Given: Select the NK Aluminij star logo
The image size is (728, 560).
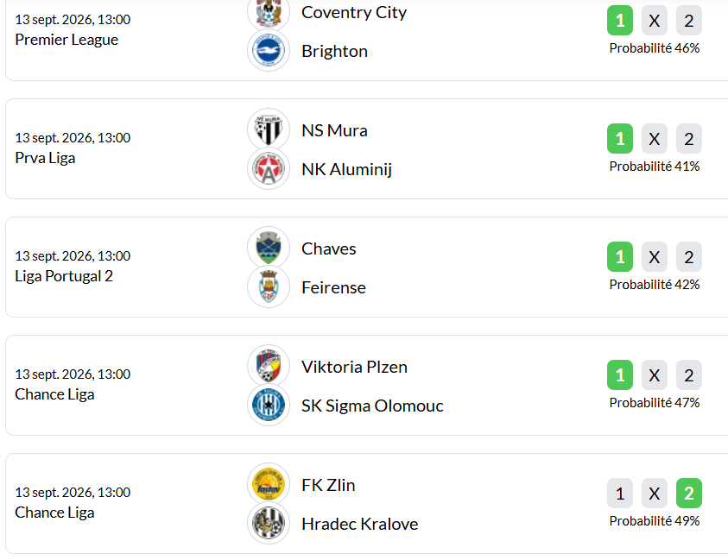Looking at the screenshot, I should pyautogui.click(x=269, y=168).
